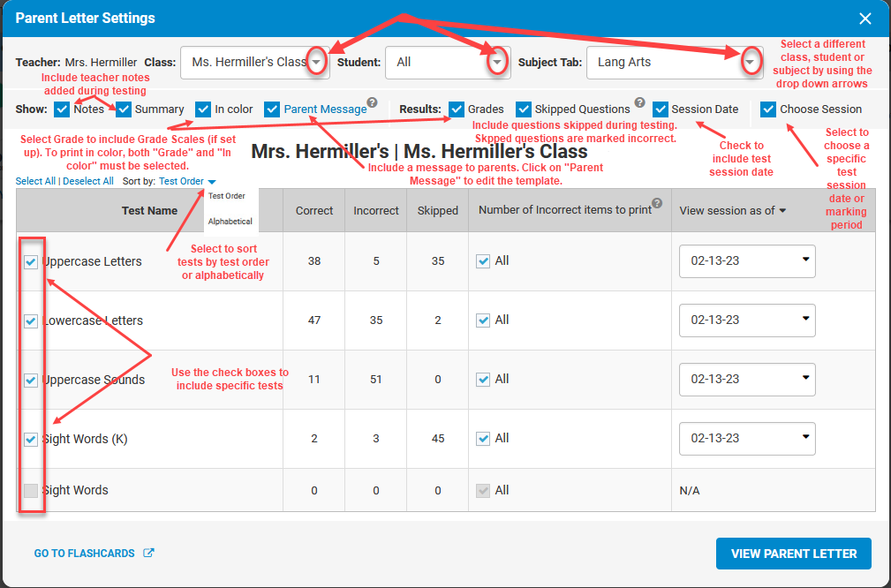Uncheck the In color option
The image size is (891, 588).
tap(204, 109)
